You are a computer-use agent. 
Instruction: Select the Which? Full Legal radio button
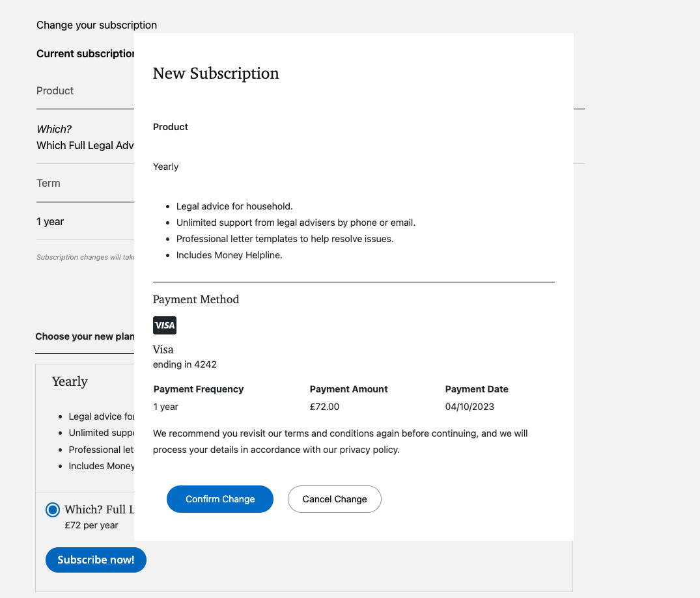53,510
